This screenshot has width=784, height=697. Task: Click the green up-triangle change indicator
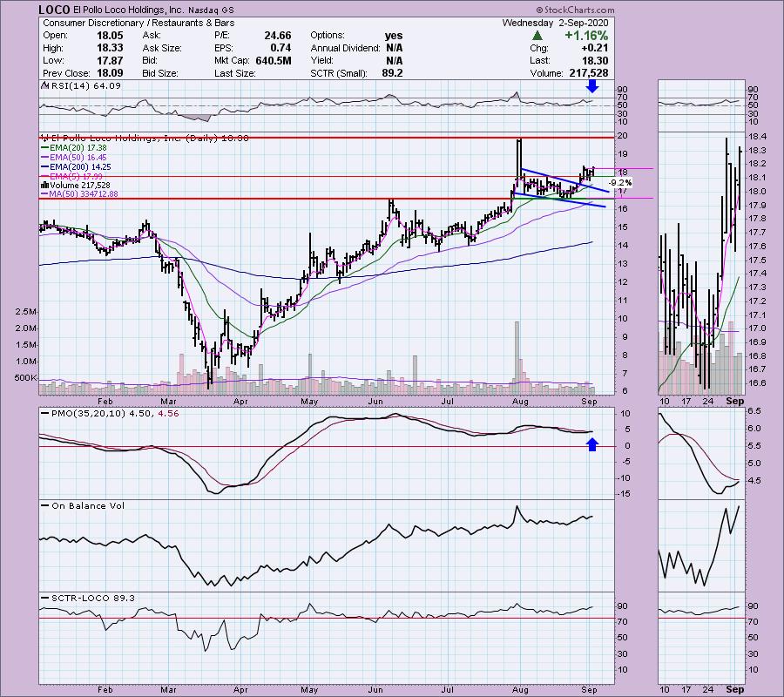tap(537, 36)
